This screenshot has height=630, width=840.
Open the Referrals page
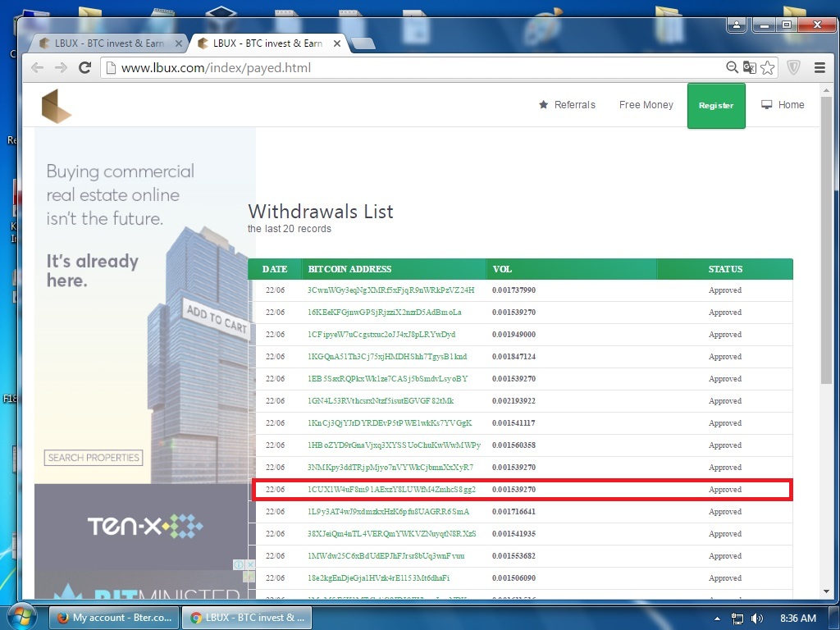[567, 105]
